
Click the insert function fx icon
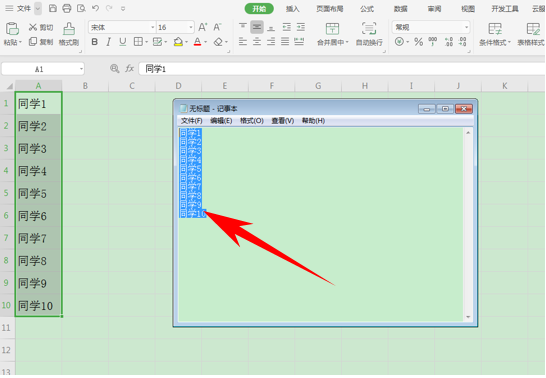coord(130,69)
